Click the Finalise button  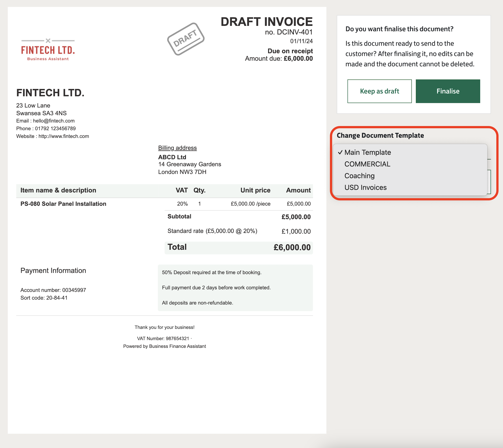pos(448,91)
